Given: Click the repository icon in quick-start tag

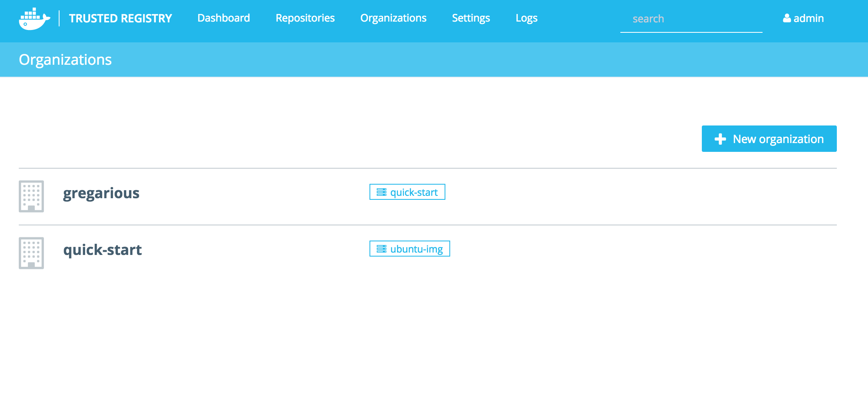Looking at the screenshot, I should pos(381,192).
